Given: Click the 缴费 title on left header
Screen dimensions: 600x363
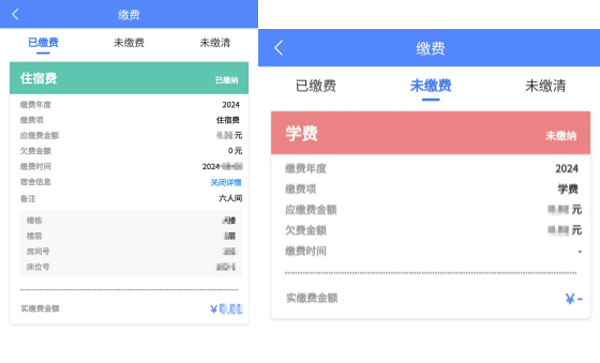Looking at the screenshot, I should [129, 15].
